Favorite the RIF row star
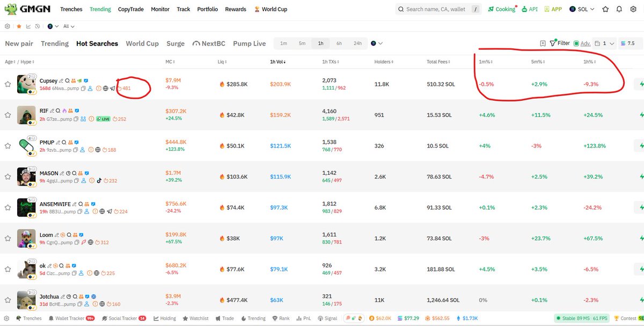644x326 pixels. pyautogui.click(x=8, y=115)
